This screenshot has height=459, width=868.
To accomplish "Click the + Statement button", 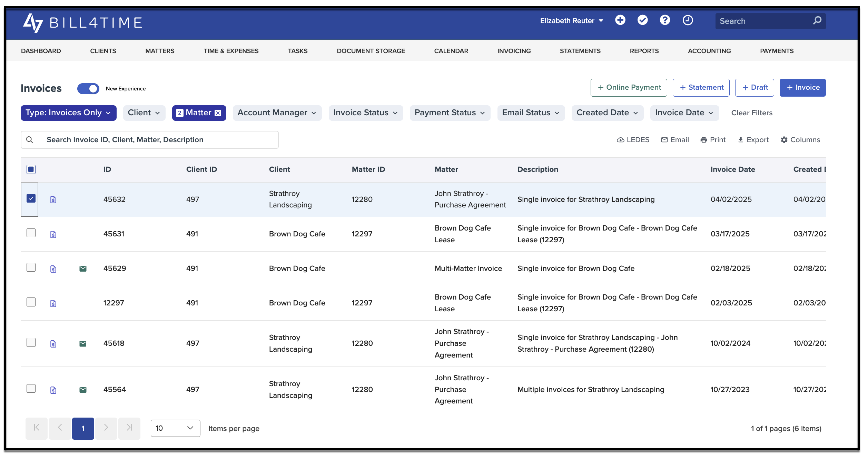I will 701,88.
